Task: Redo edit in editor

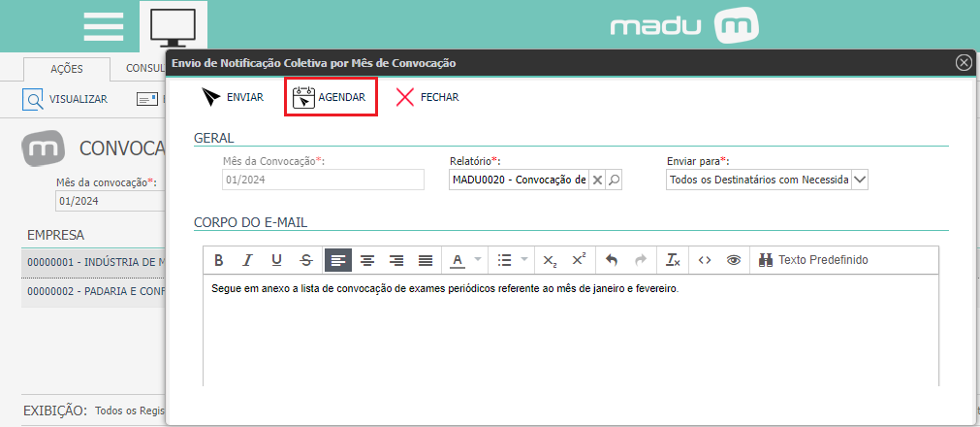Action: tap(642, 260)
